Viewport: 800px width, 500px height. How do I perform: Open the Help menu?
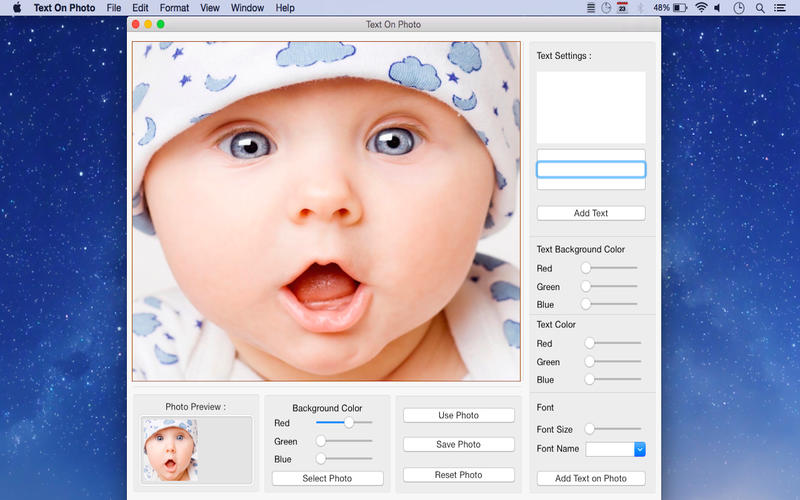tap(285, 8)
